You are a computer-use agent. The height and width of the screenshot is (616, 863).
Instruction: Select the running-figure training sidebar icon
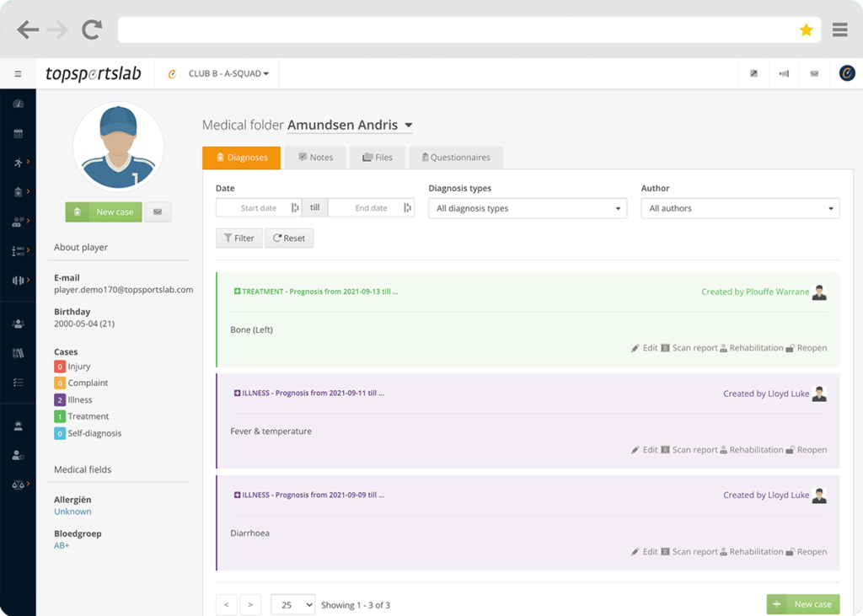coord(18,162)
